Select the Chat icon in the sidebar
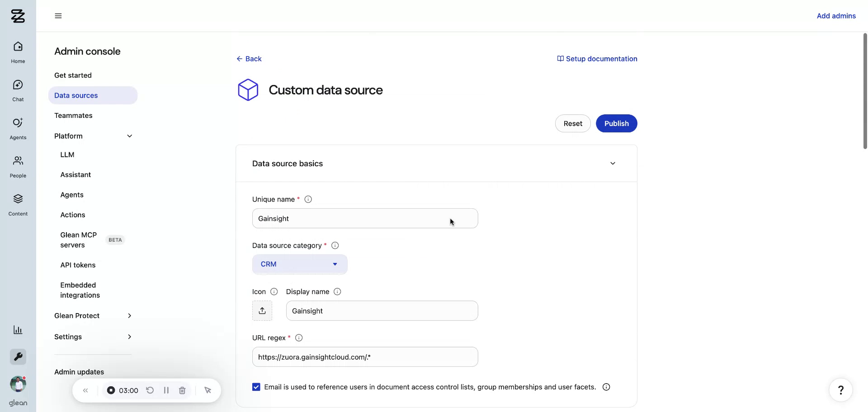The height and width of the screenshot is (412, 868). (18, 89)
